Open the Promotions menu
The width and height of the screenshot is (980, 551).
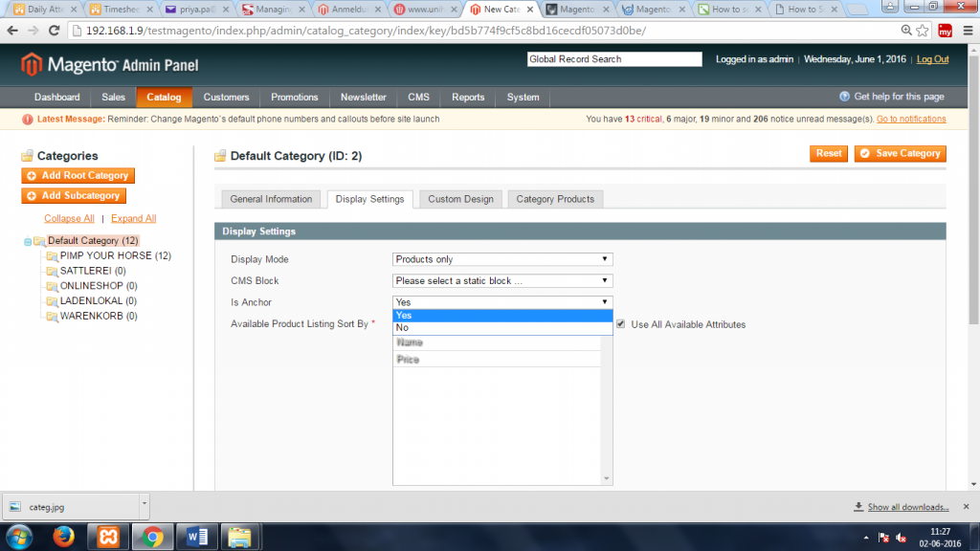click(294, 97)
